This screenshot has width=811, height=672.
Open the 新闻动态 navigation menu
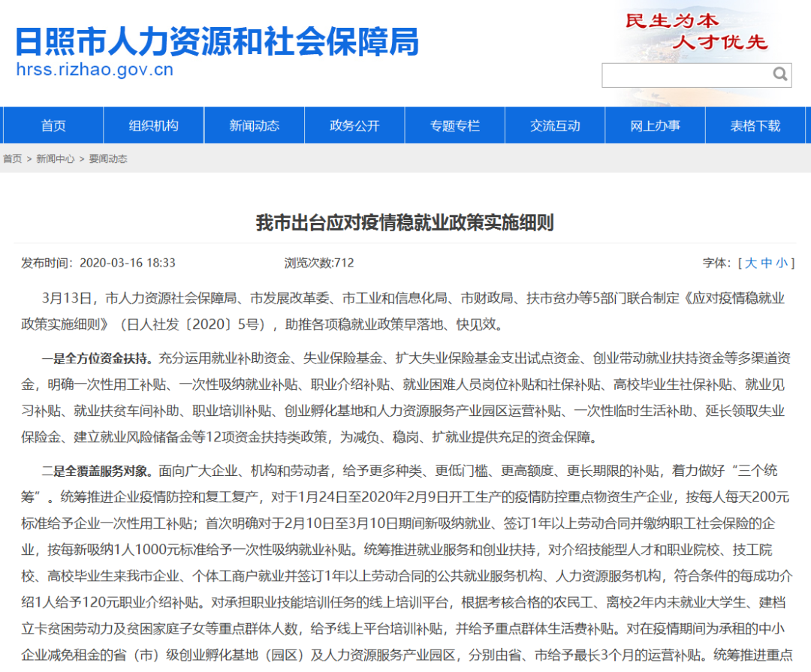pyautogui.click(x=254, y=125)
